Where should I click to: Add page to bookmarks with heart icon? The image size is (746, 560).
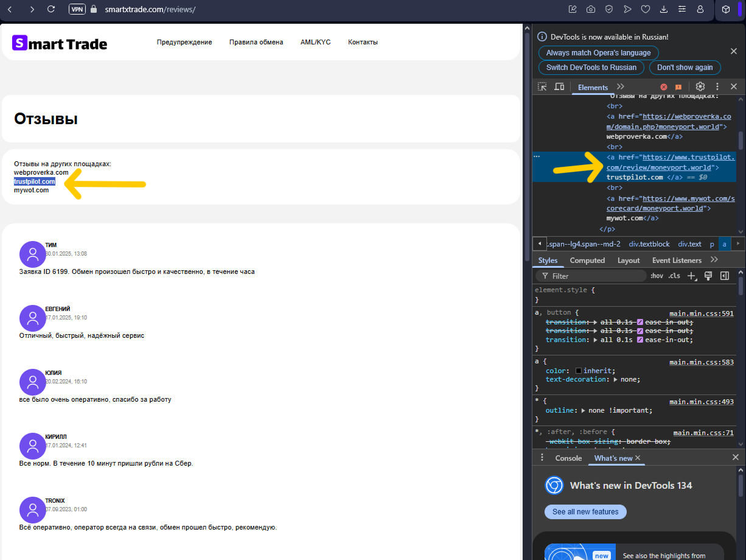(646, 9)
